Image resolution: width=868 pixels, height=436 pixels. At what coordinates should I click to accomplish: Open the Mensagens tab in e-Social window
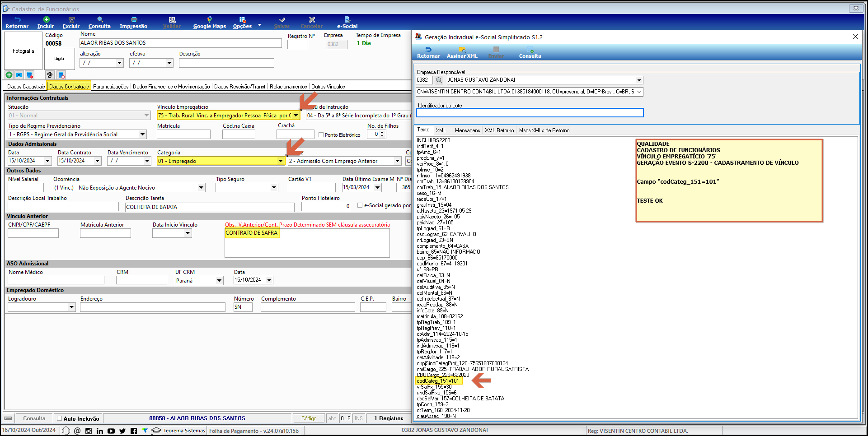point(467,130)
